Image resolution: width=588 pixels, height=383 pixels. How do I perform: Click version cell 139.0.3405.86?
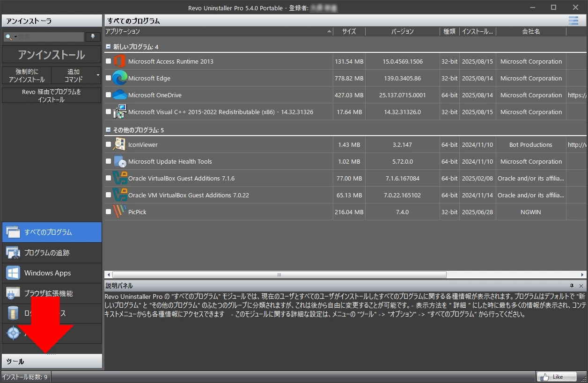coord(403,78)
